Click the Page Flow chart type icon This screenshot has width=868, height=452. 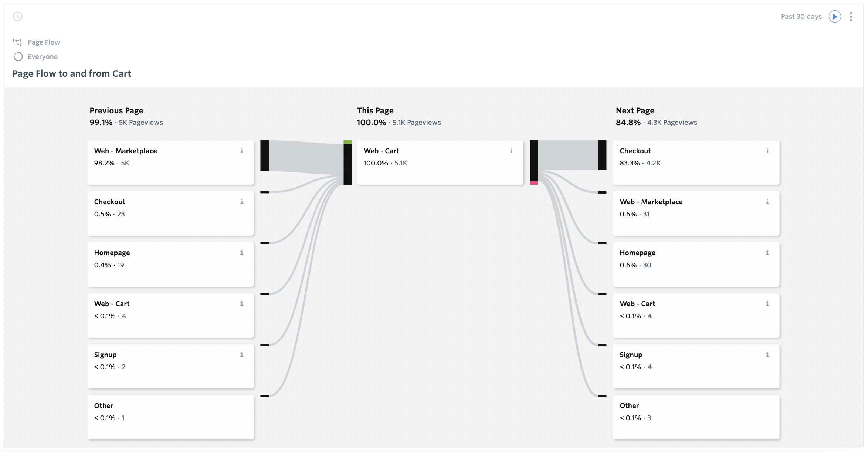pyautogui.click(x=17, y=42)
